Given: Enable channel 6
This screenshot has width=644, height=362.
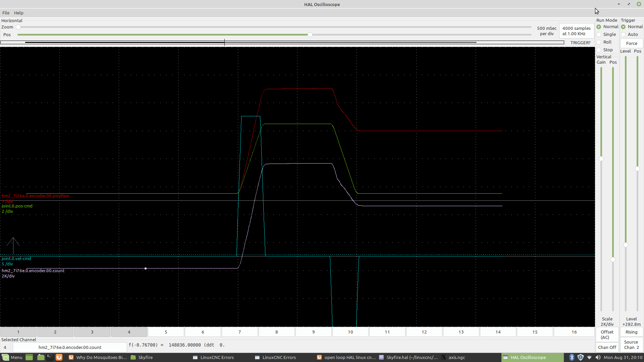Looking at the screenshot, I should point(203,332).
